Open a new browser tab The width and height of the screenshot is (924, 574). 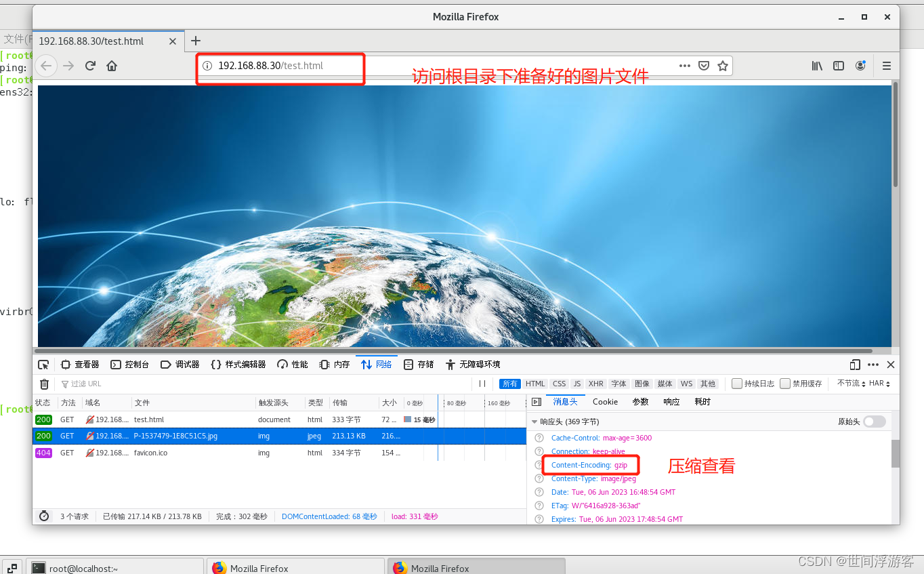(x=196, y=41)
